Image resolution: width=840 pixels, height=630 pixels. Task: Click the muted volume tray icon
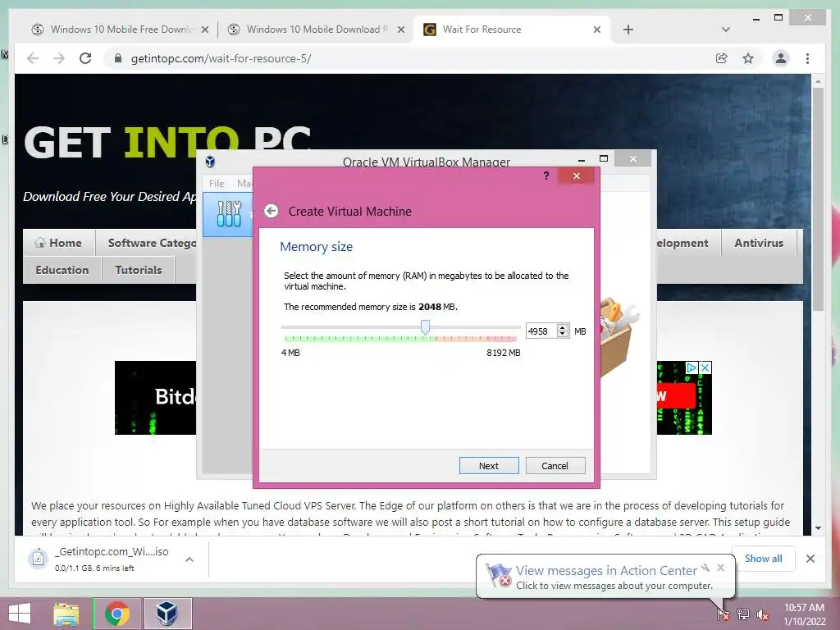coord(762,614)
